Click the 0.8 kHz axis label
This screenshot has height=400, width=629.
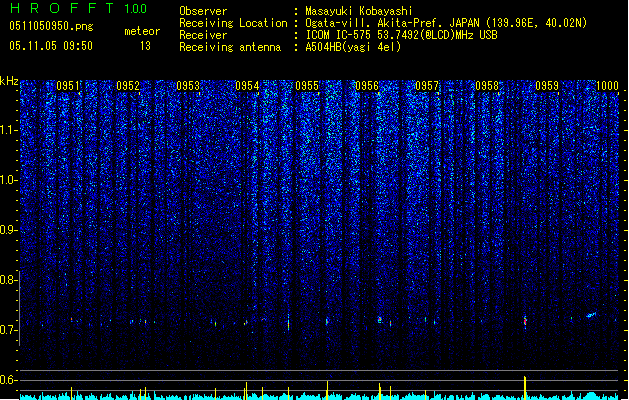tap(8, 280)
